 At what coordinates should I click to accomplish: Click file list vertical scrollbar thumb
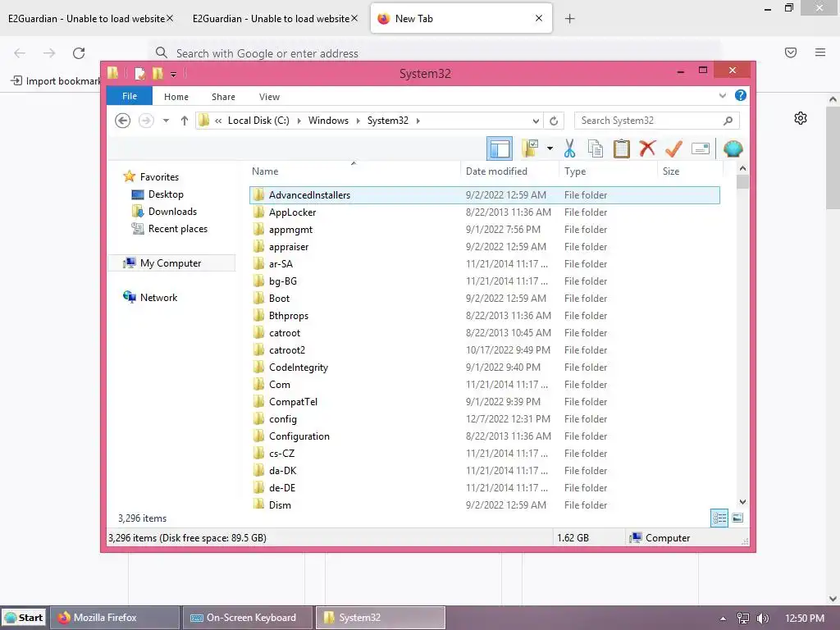tap(742, 182)
